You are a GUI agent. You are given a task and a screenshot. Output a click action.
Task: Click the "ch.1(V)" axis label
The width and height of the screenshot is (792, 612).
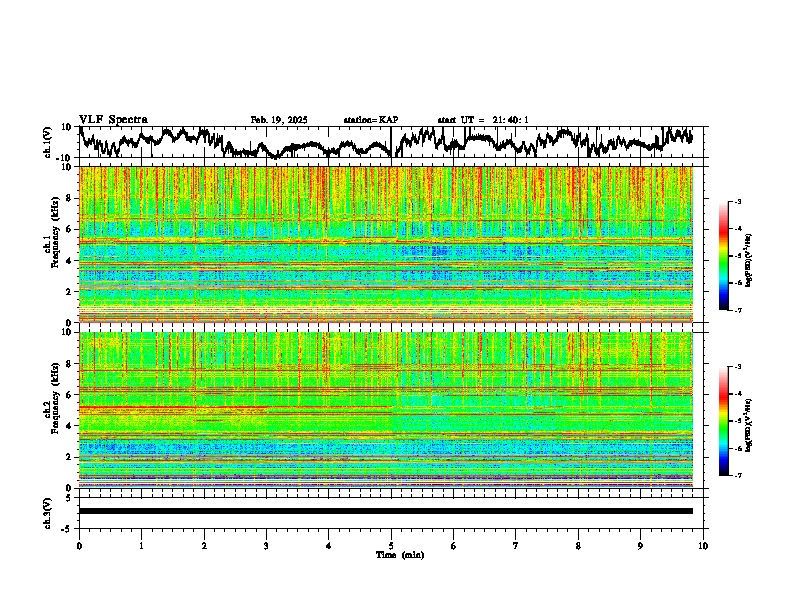(x=48, y=142)
